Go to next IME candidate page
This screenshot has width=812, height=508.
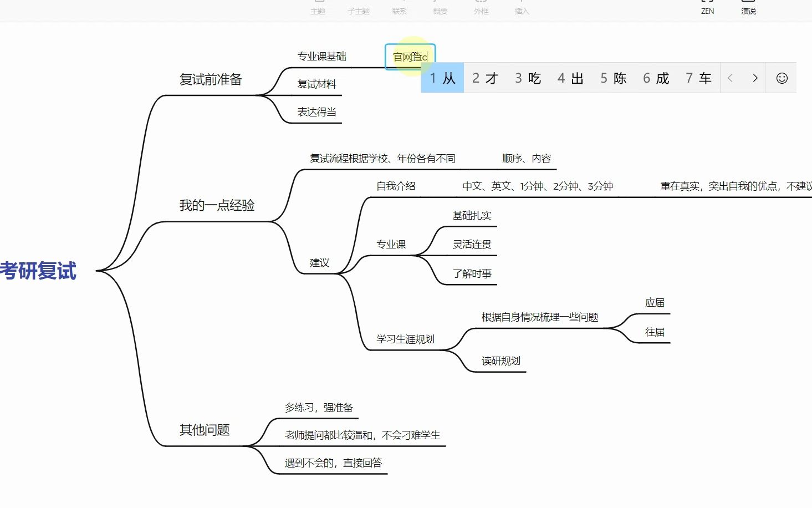(x=755, y=78)
